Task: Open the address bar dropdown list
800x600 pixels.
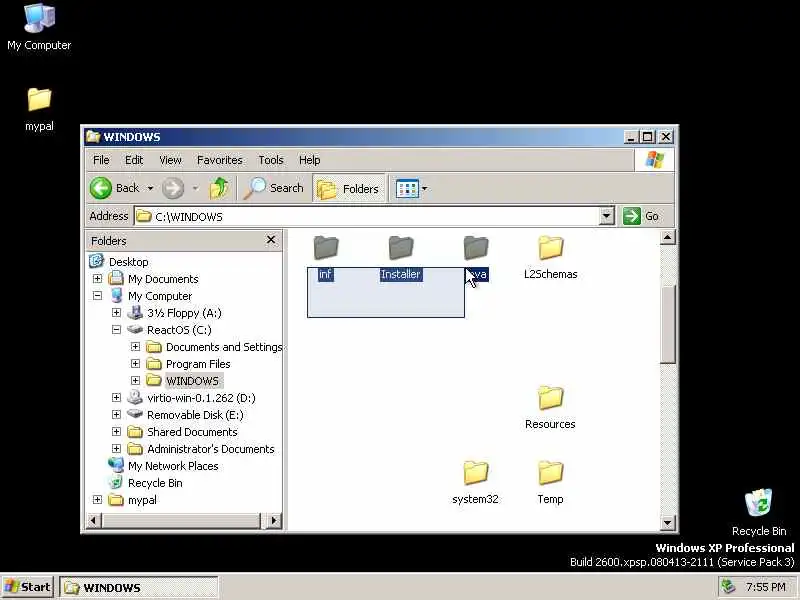Action: [x=606, y=216]
